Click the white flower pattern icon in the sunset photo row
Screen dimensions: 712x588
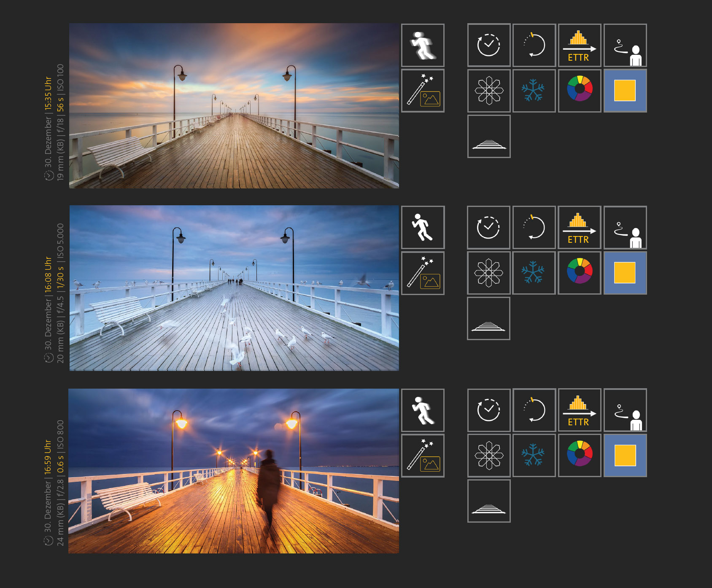tap(489, 91)
